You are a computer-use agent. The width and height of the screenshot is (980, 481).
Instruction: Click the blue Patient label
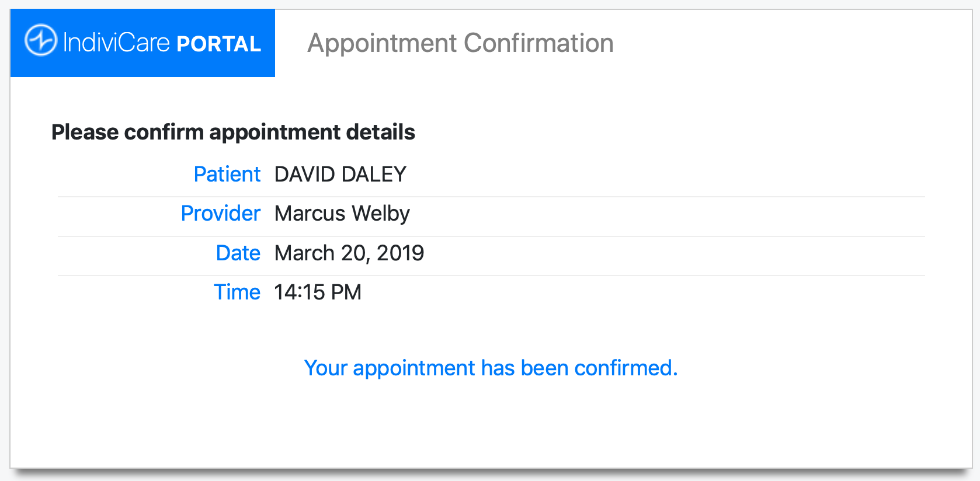pos(227,174)
